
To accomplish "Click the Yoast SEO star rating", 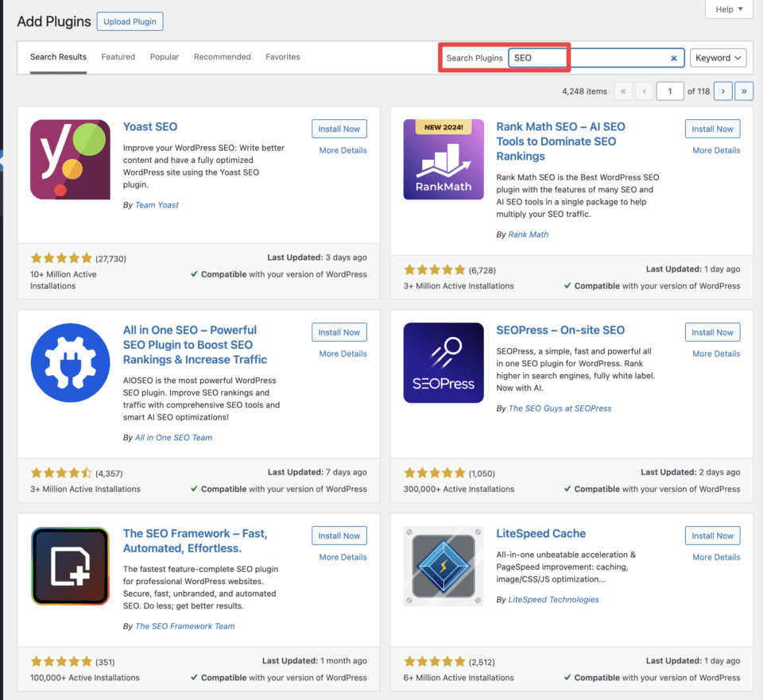I will (61, 257).
